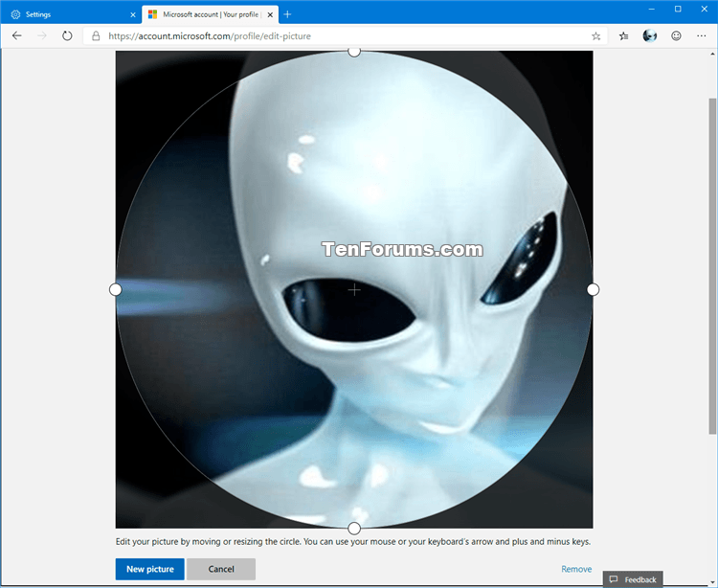Open the Favorites list icon
The height and width of the screenshot is (588, 718).
(623, 36)
